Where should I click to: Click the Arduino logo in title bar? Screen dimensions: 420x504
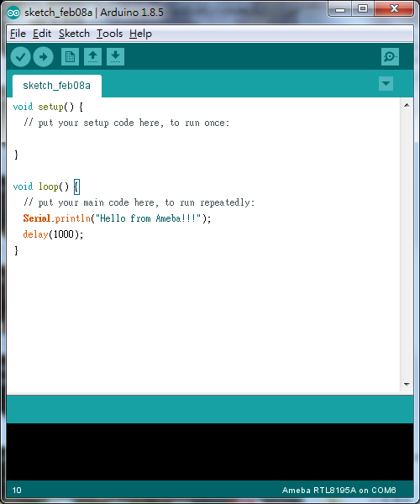[x=13, y=13]
